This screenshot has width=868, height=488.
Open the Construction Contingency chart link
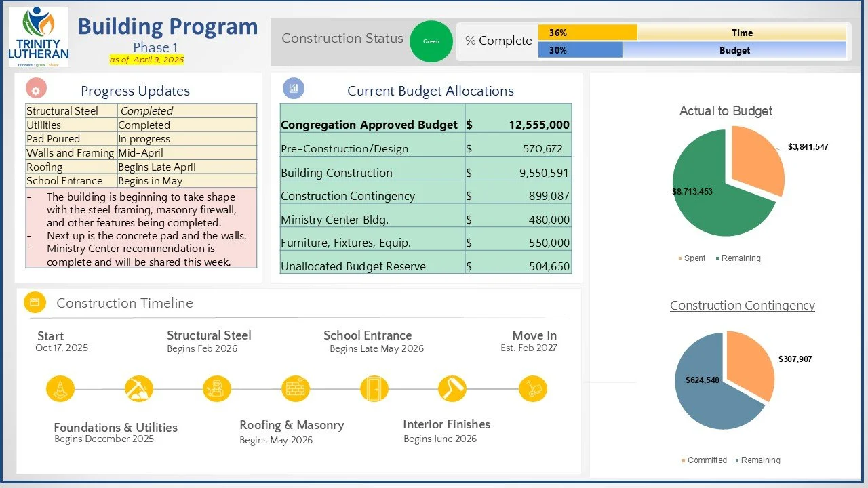[742, 306]
